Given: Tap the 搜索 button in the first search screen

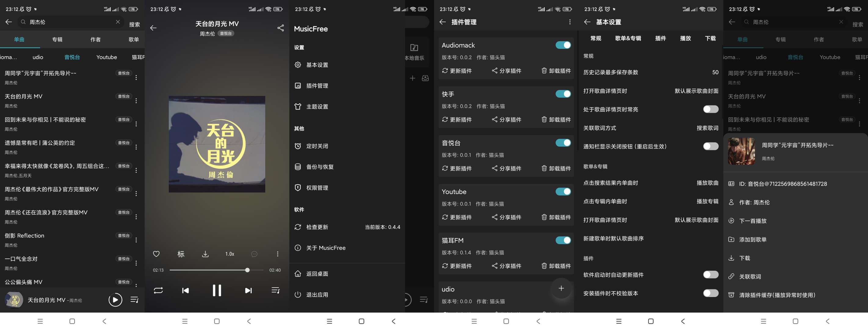Looking at the screenshot, I should 135,24.
